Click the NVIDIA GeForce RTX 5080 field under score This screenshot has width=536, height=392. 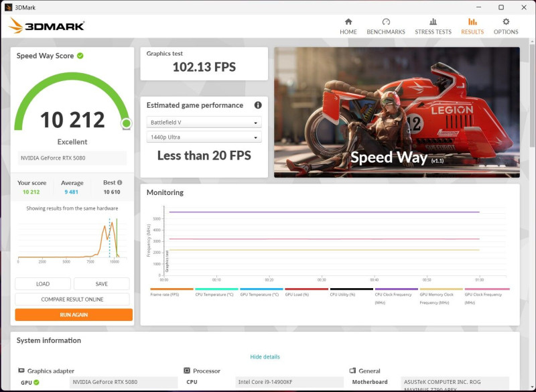point(72,158)
